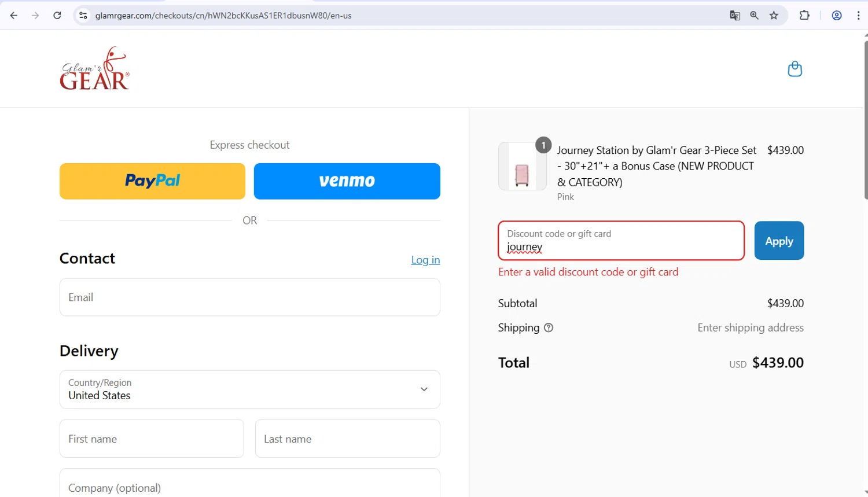Viewport: 868px width, 497px height.
Task: Open site information icon in address bar
Action: [x=83, y=16]
